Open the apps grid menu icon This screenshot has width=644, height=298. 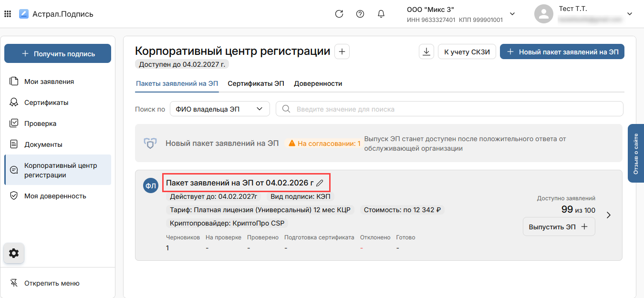(x=8, y=14)
